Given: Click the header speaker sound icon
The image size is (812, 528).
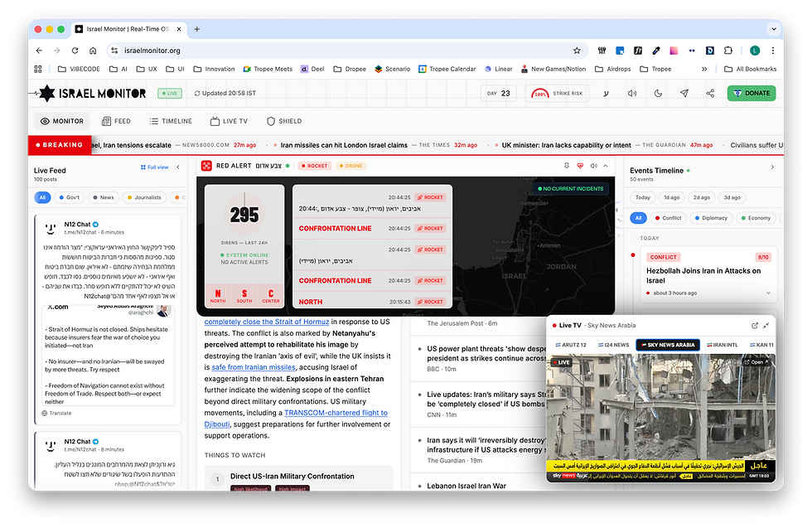Looking at the screenshot, I should pyautogui.click(x=631, y=94).
